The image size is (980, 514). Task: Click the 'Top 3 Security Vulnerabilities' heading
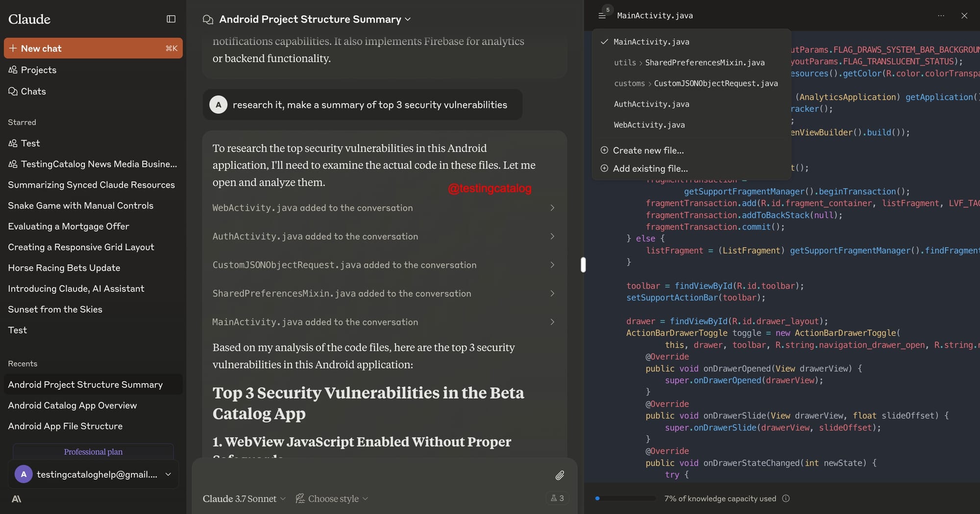[368, 403]
